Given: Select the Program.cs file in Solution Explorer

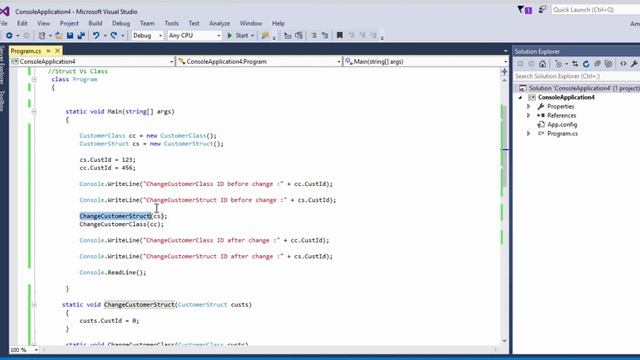Looking at the screenshot, I should coord(562,133).
